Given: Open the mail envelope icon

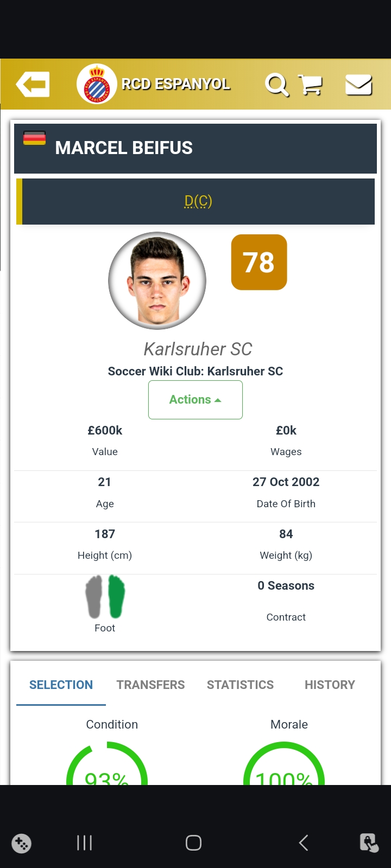Looking at the screenshot, I should click(x=358, y=85).
